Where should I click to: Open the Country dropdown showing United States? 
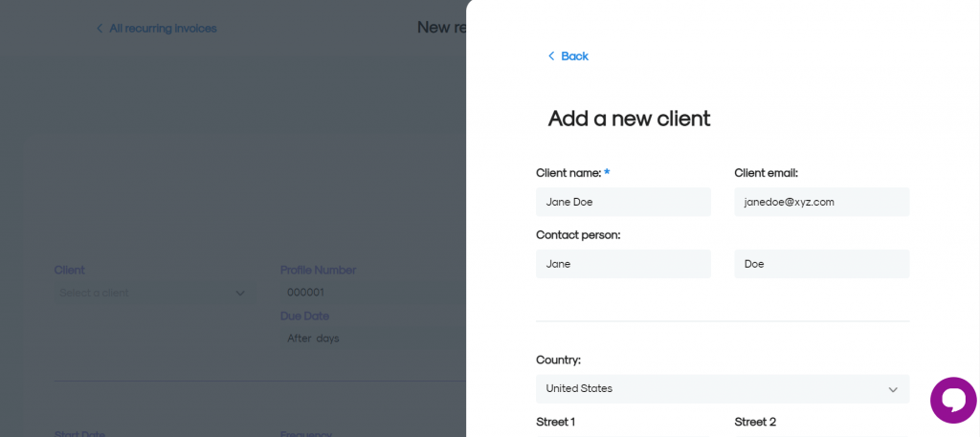point(723,389)
